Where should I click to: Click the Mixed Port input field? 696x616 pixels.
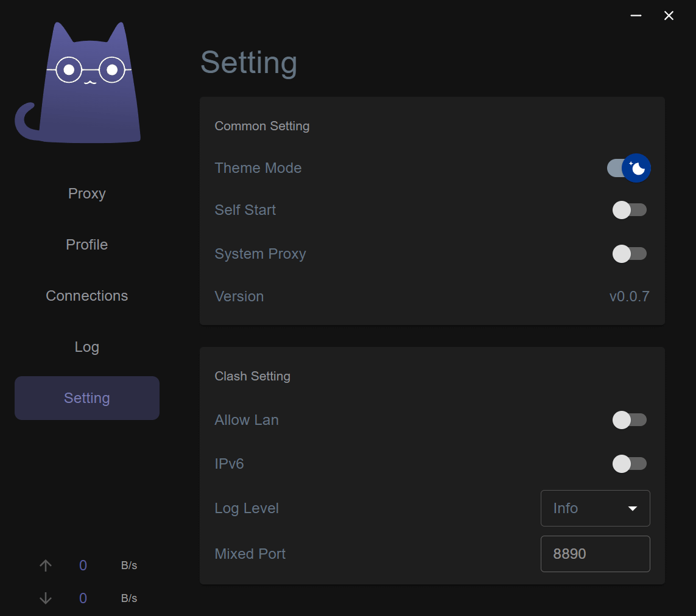(594, 554)
